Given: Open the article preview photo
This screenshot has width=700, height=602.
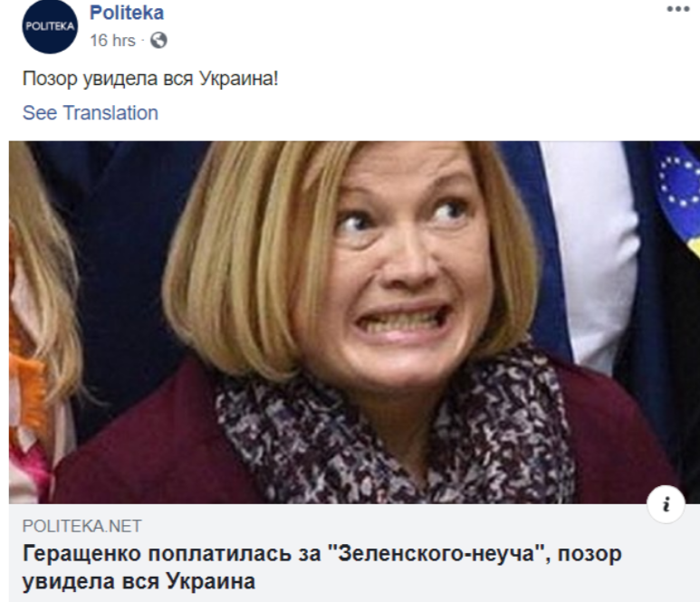Looking at the screenshot, I should pyautogui.click(x=354, y=322).
